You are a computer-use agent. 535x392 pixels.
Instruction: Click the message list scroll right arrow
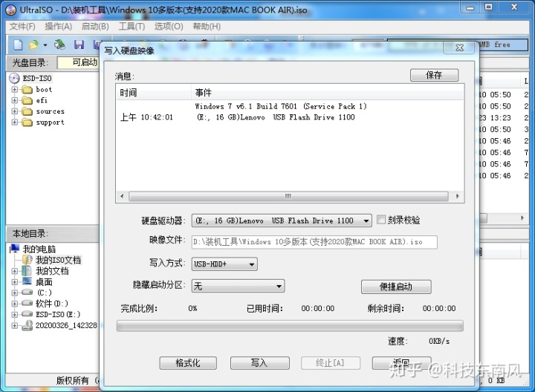(457, 196)
